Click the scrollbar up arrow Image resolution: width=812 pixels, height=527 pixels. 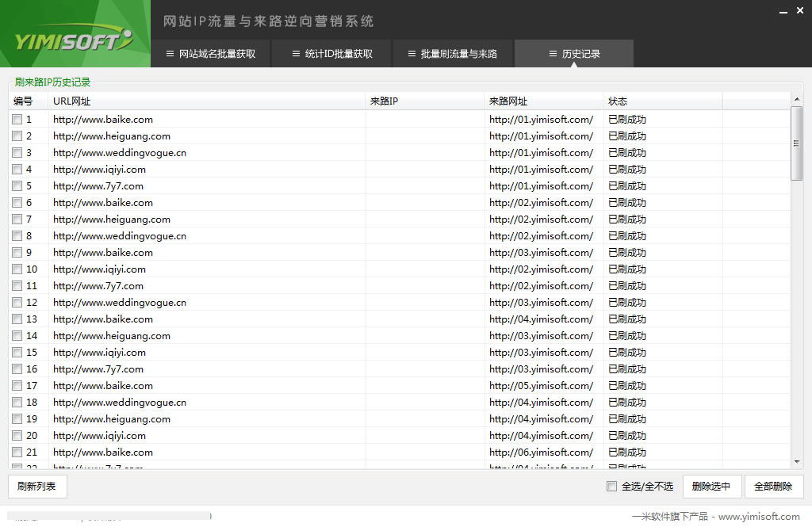pyautogui.click(x=796, y=99)
